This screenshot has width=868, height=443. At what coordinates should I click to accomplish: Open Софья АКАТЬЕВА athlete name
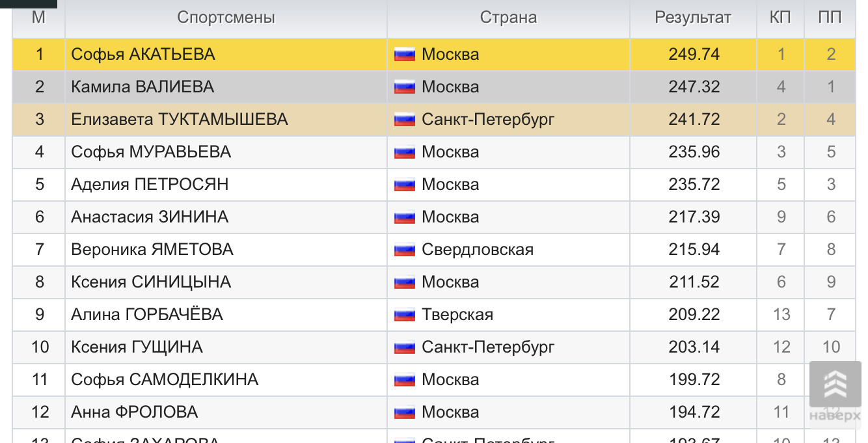tap(143, 55)
